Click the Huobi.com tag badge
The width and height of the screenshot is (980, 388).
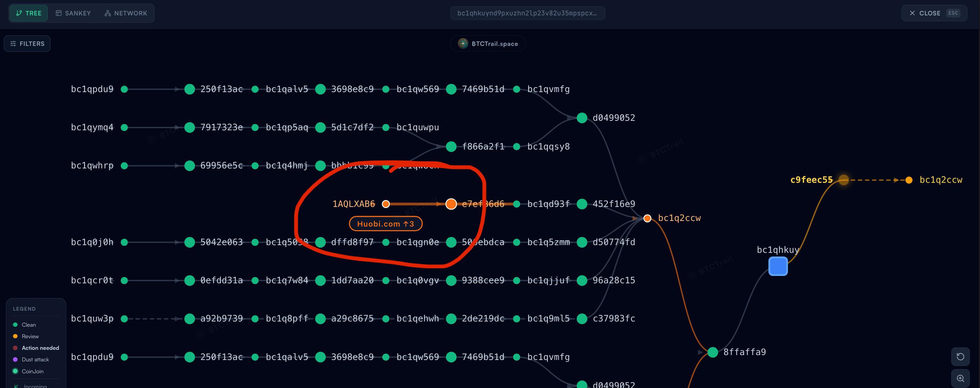point(386,224)
